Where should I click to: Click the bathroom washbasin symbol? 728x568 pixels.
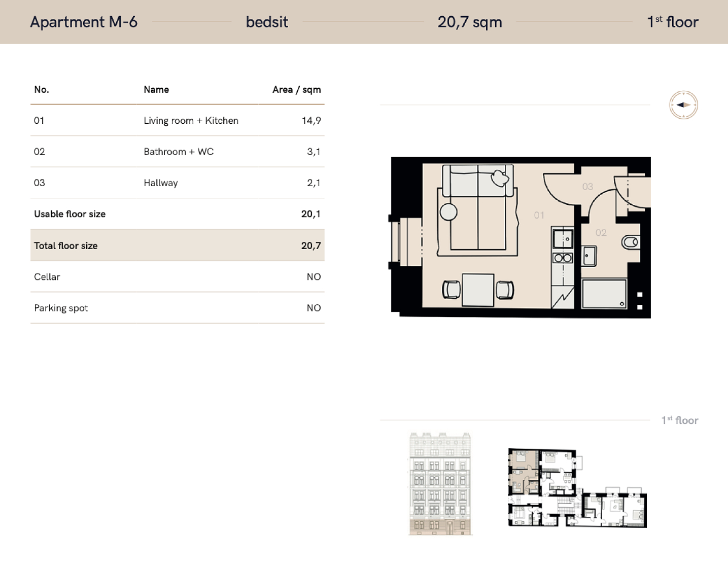pyautogui.click(x=590, y=256)
